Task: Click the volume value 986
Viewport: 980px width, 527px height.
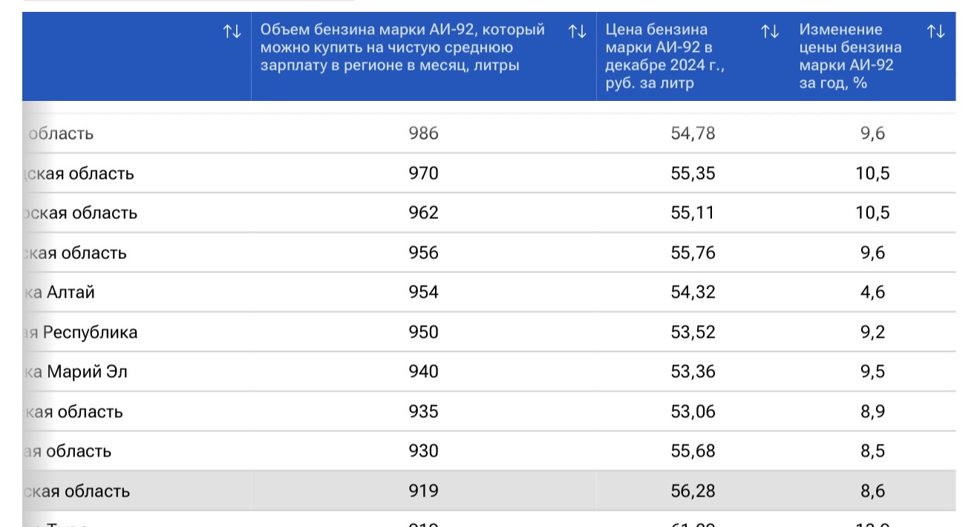Action: [423, 134]
